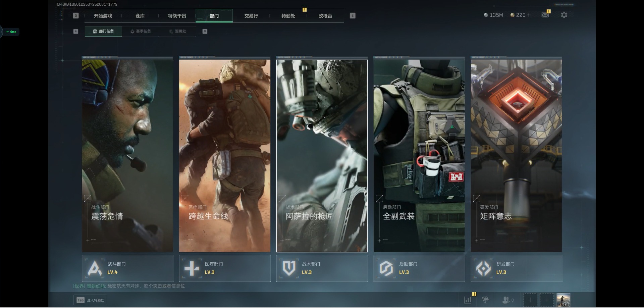644x308 pixels.
Task: Click the 220 currency balance
Action: 521,15
